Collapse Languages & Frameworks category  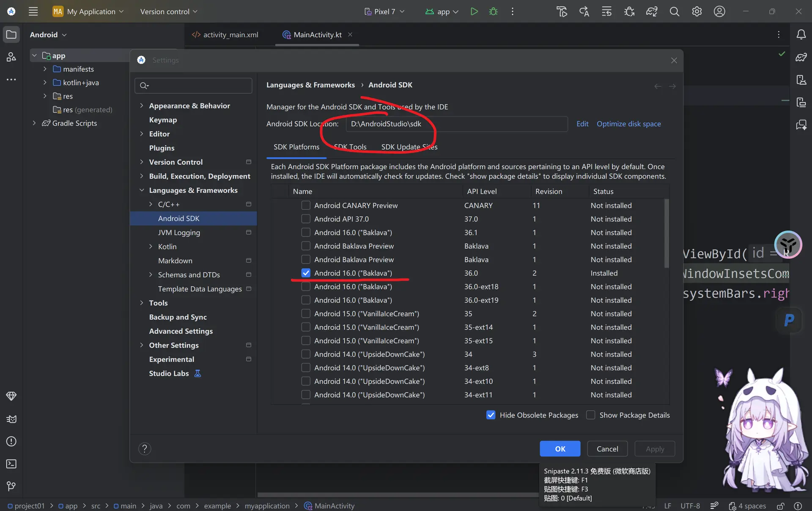tap(142, 190)
